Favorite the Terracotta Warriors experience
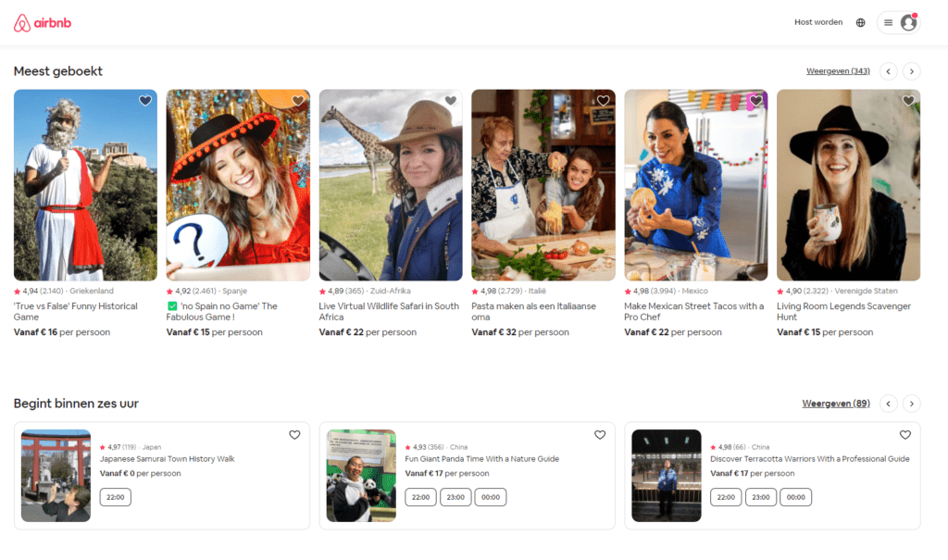Viewport: 948px width, 560px height. pyautogui.click(x=905, y=435)
